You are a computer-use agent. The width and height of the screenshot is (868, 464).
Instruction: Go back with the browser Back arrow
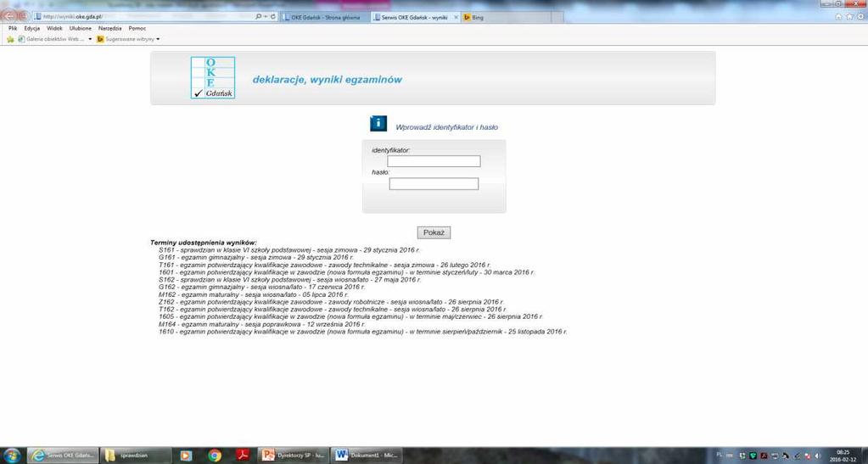10,16
